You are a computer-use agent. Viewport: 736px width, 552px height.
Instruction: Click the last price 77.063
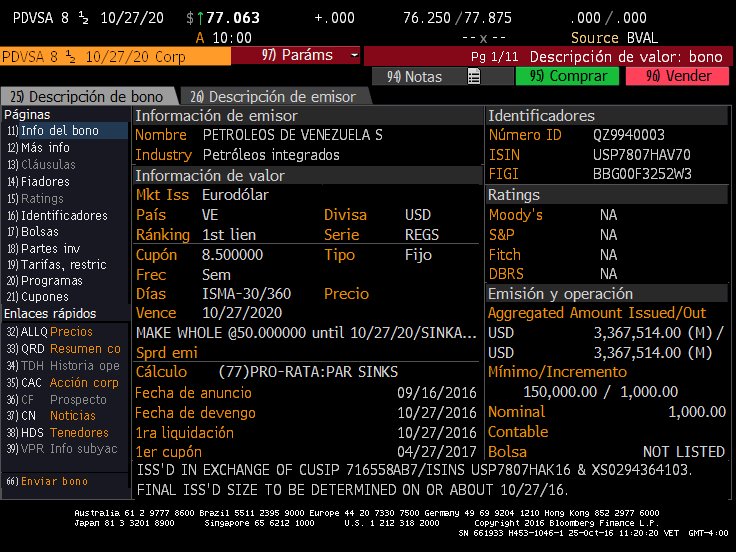click(233, 18)
